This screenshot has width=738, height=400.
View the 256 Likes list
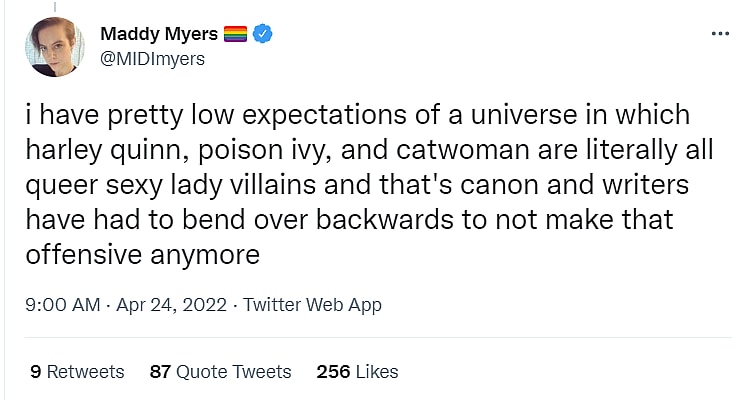[357, 371]
